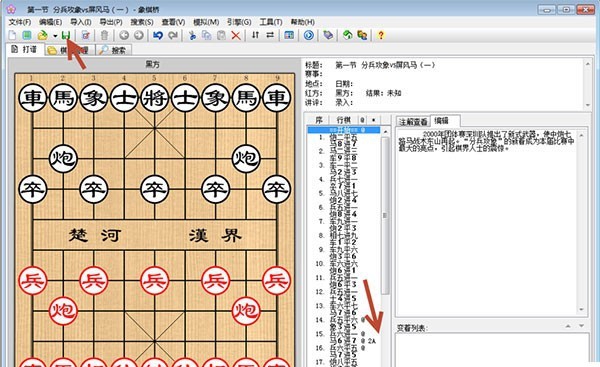Click the 序 column header
The width and height of the screenshot is (600, 367).
click(x=318, y=120)
